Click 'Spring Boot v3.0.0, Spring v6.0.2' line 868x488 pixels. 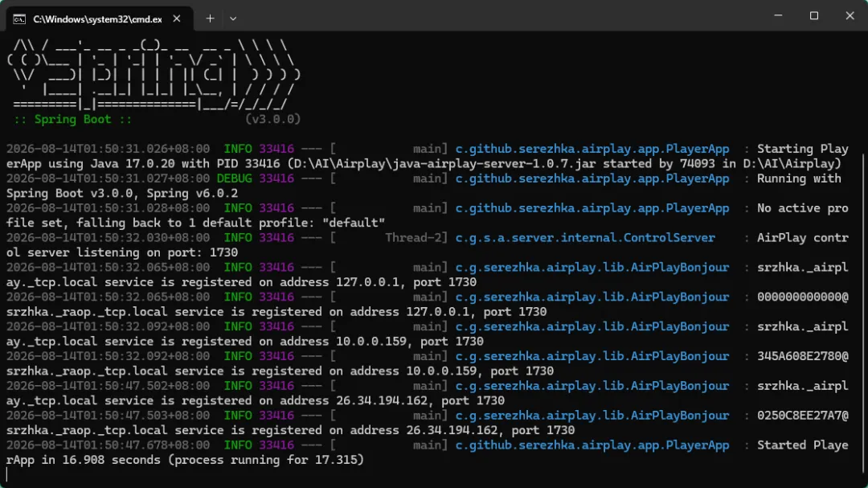coord(122,193)
